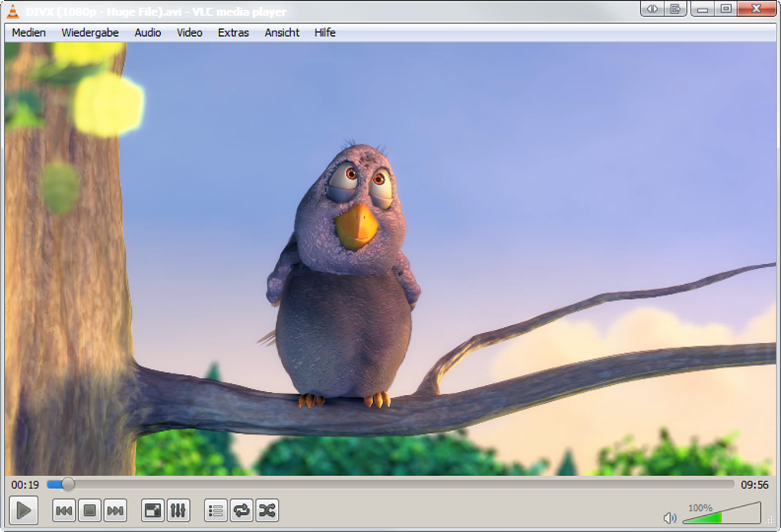The height and width of the screenshot is (532, 781).
Task: Open the Wiedergabe menu
Action: pos(90,33)
